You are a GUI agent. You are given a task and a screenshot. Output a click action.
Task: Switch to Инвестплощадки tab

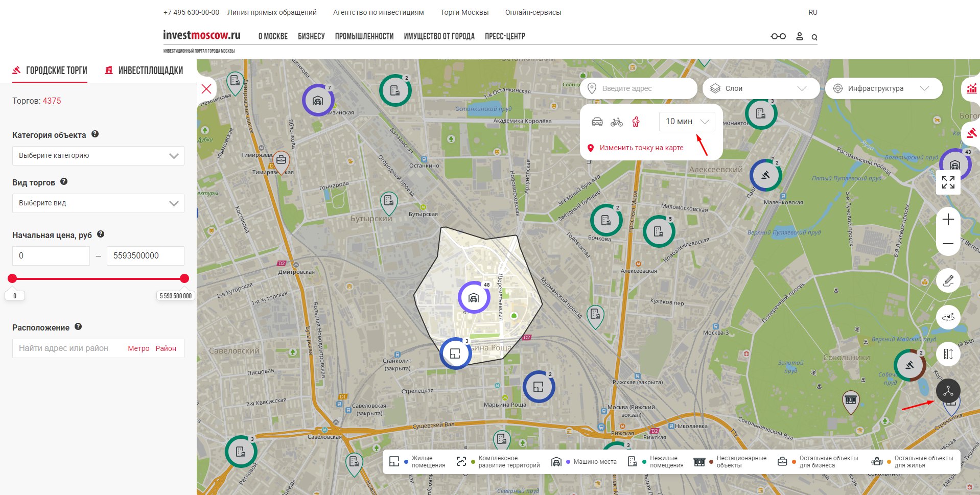pos(144,70)
